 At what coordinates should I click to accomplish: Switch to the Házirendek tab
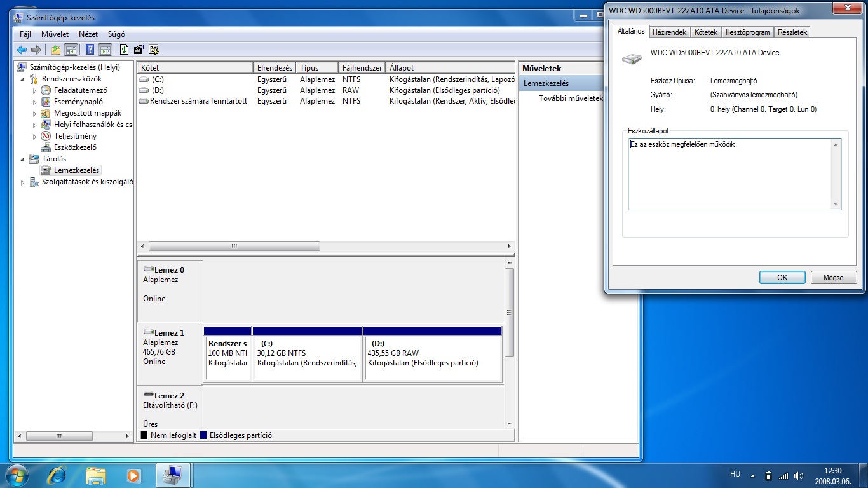(x=669, y=32)
